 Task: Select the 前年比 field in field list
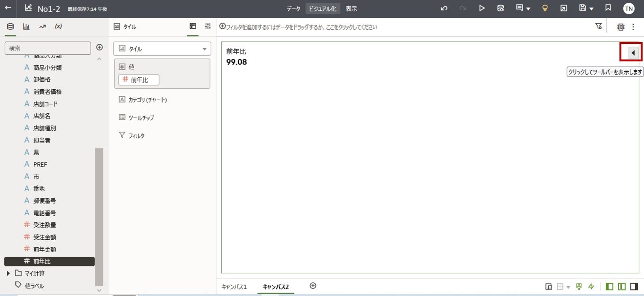(42, 261)
